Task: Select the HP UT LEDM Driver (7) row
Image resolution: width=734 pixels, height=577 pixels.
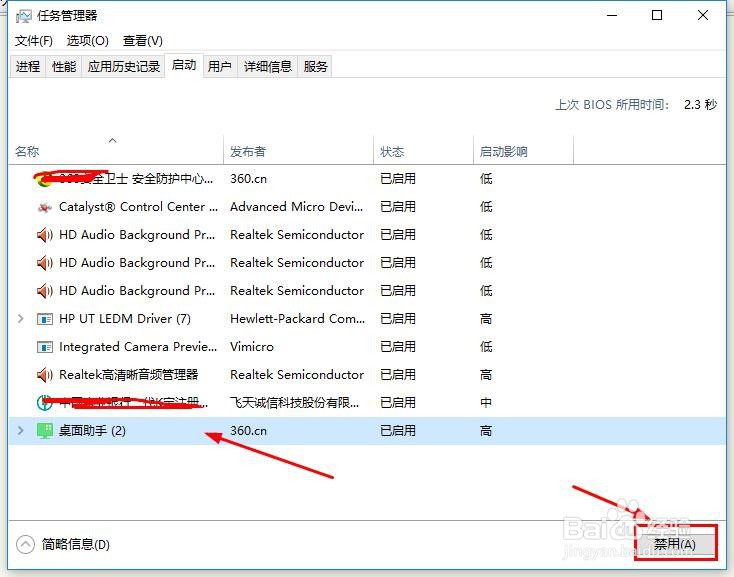Action: click(x=367, y=319)
